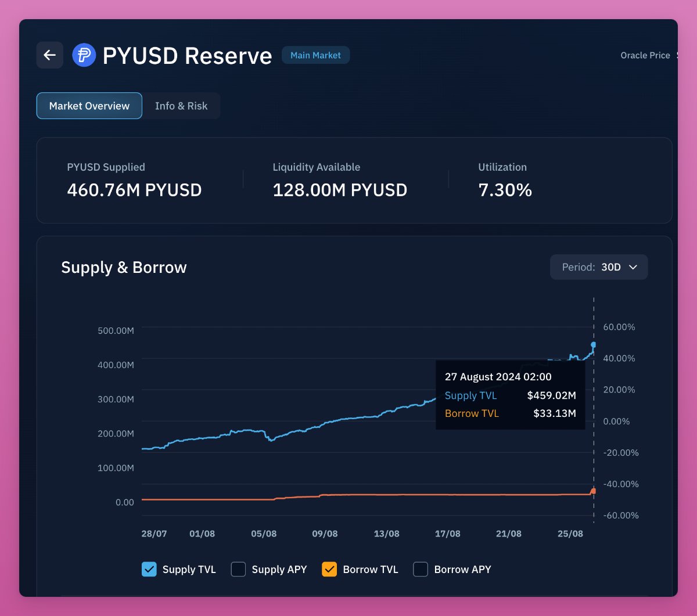697x616 pixels.
Task: Click the 01/08 x-axis date label
Action: [x=202, y=534]
